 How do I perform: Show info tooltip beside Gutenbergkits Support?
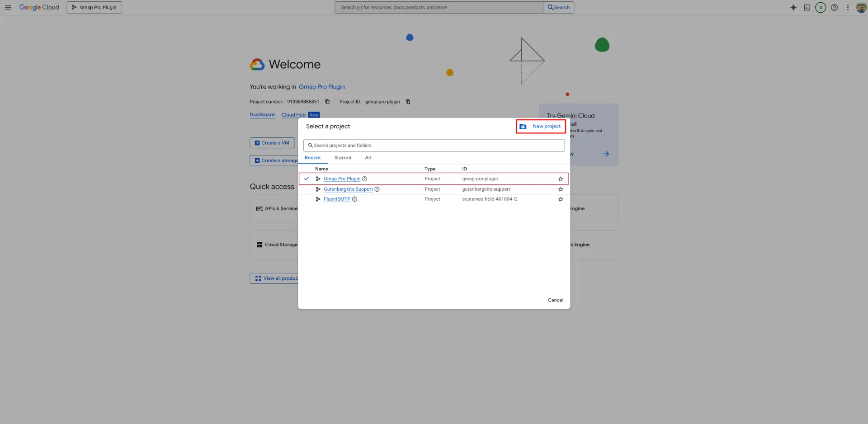(x=377, y=189)
